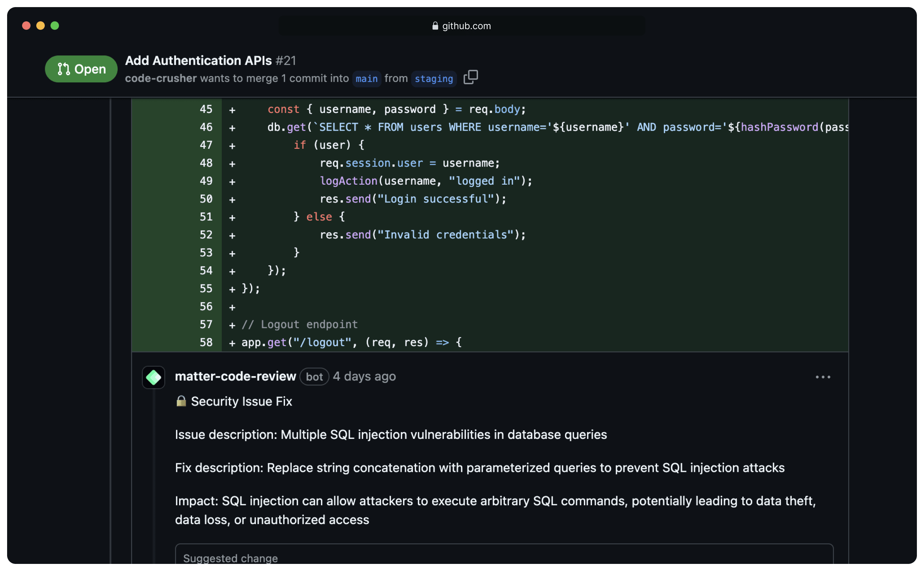Click the 'Issue description' paragraph

click(391, 434)
